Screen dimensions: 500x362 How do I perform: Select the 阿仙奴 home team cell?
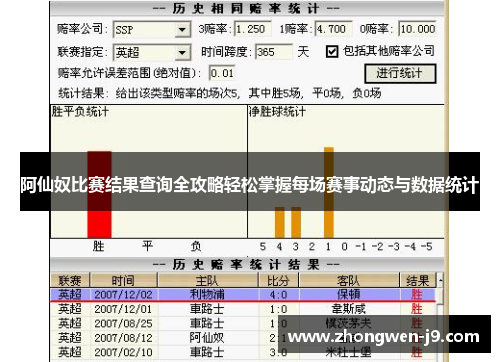207,338
